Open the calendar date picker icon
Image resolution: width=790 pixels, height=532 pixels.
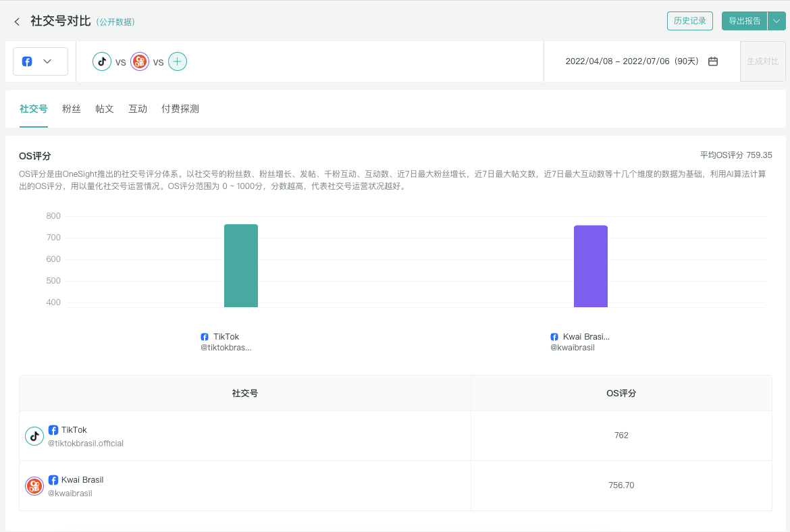pos(713,61)
